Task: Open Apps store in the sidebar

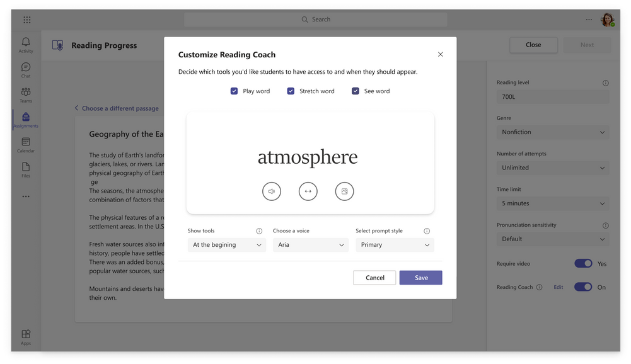Action: pos(26,337)
